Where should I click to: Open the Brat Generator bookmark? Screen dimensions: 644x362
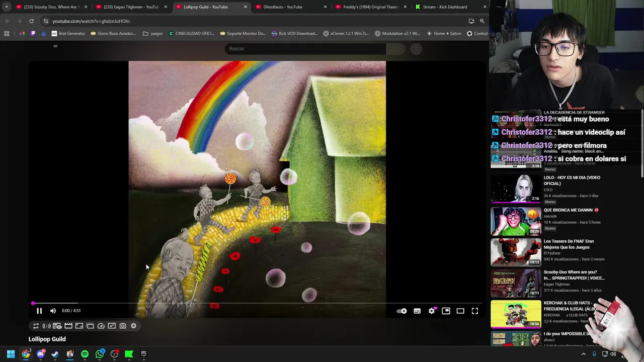coord(68,34)
